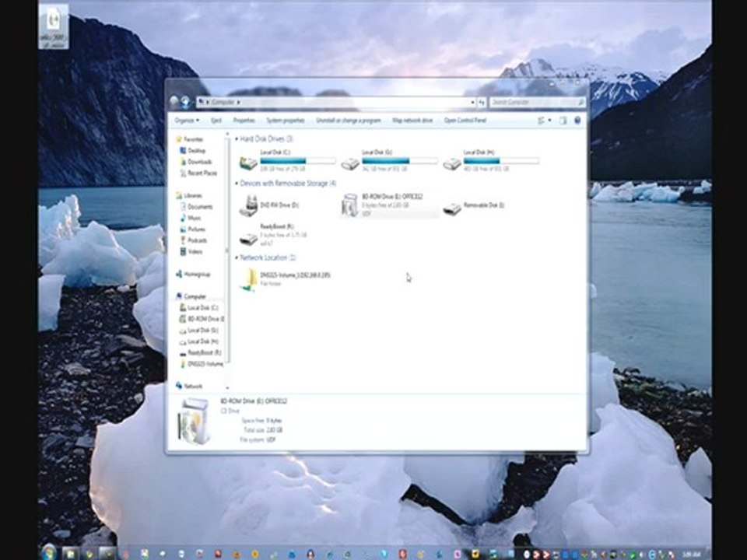Select Local Disk (H:) in navigation pane tree
The height and width of the screenshot is (560, 747).
click(198, 341)
